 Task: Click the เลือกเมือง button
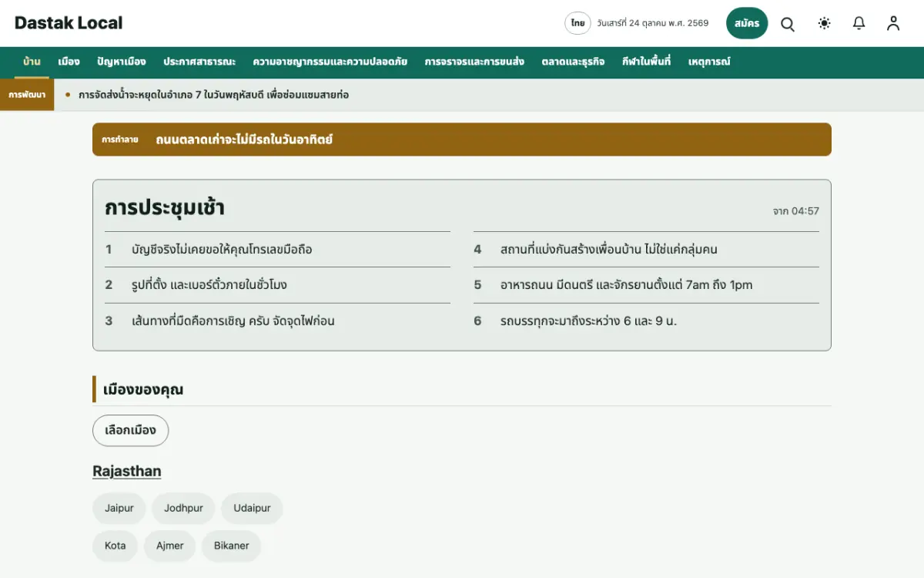coord(131,430)
